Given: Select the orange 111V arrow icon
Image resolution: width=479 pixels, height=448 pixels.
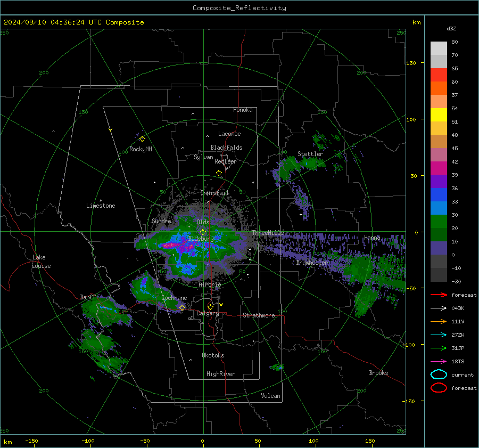Looking at the screenshot, I should (x=439, y=321).
